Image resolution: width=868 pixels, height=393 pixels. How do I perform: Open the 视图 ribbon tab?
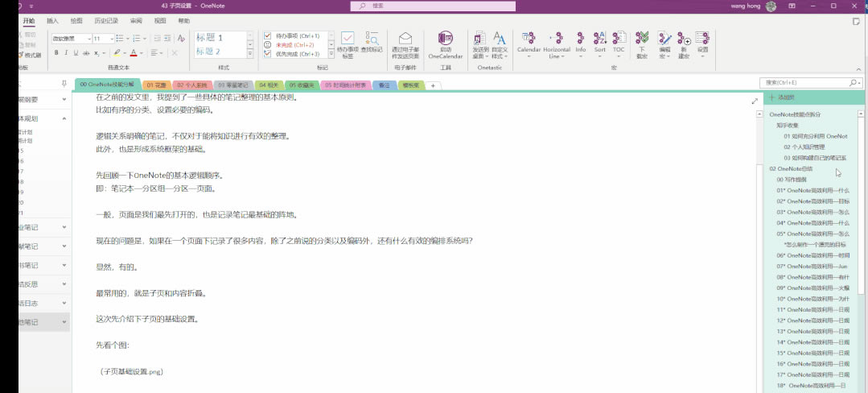coord(160,20)
